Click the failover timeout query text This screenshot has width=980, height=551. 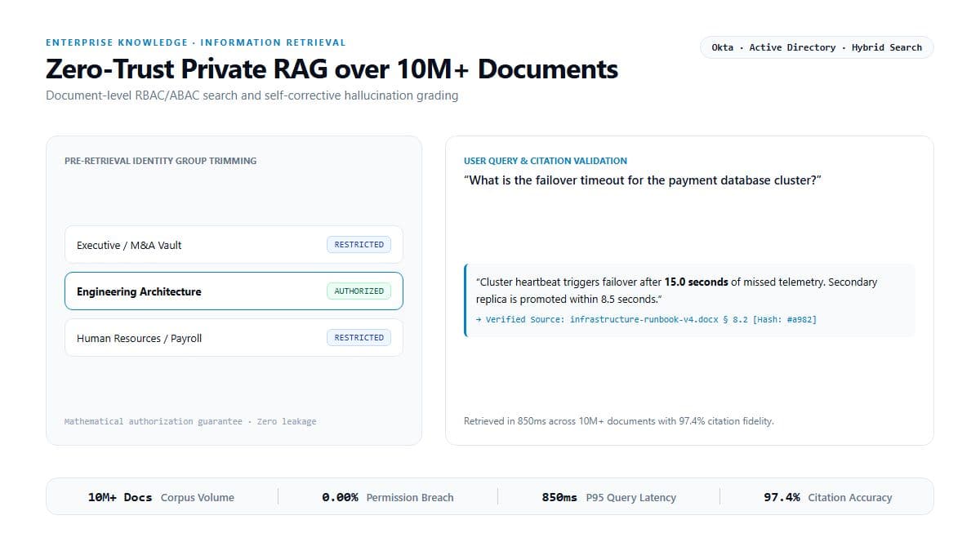point(642,180)
